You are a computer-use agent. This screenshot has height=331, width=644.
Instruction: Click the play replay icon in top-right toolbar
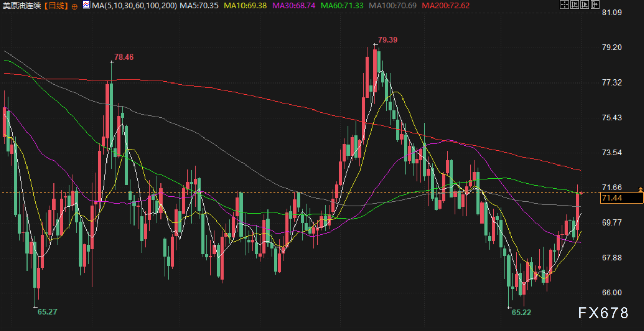pyautogui.click(x=585, y=5)
